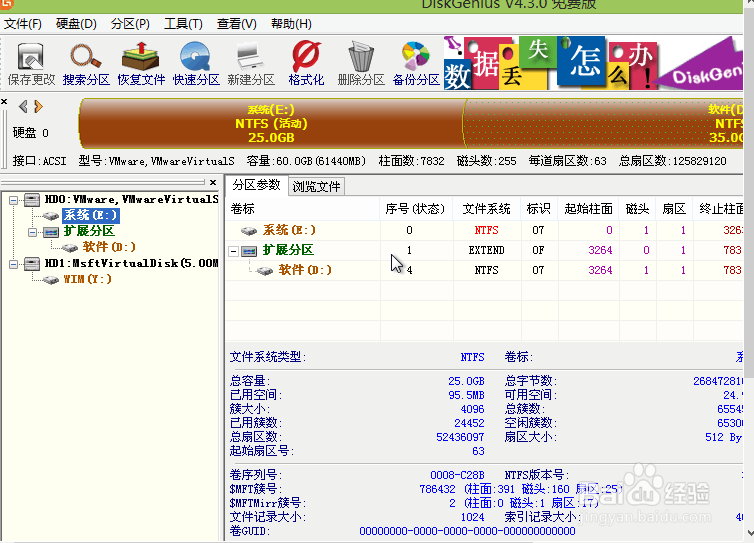The width and height of the screenshot is (754, 543).
Task: Click the 磁头 column header
Action: pos(638,209)
